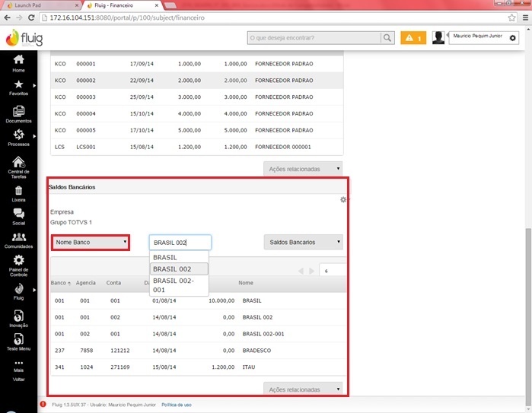Image resolution: width=532 pixels, height=413 pixels.
Task: Open the alert notifications badge
Action: (413, 38)
